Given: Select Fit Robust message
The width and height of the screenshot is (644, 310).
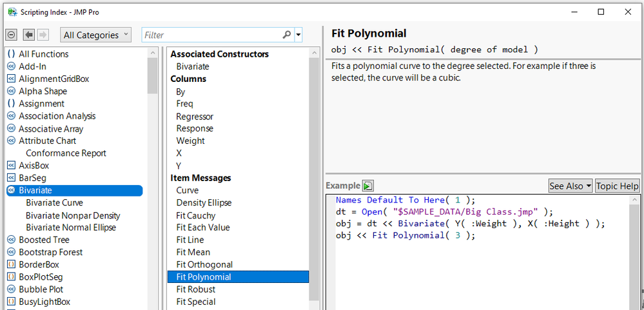Looking at the screenshot, I should click(196, 289).
